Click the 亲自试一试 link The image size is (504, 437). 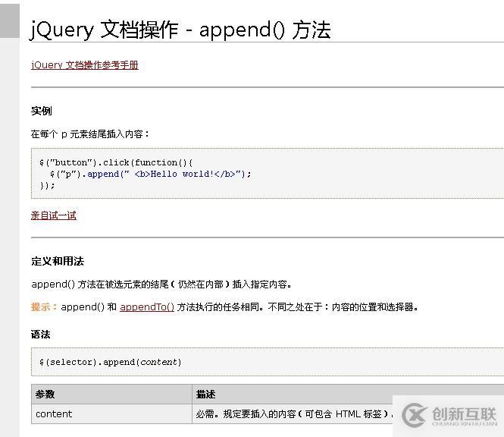[53, 215]
